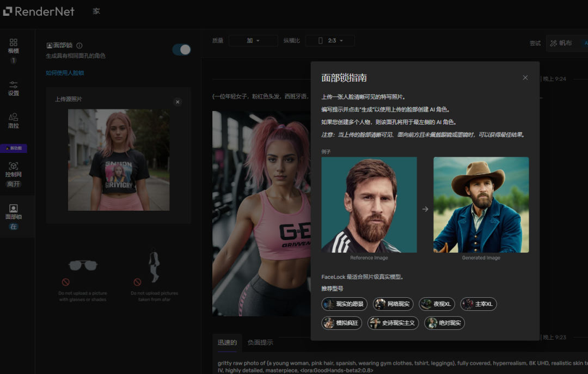Screen dimensions: 588x374
Task: Open the 2:3 aspect ratio dropdown
Action: tap(330, 41)
